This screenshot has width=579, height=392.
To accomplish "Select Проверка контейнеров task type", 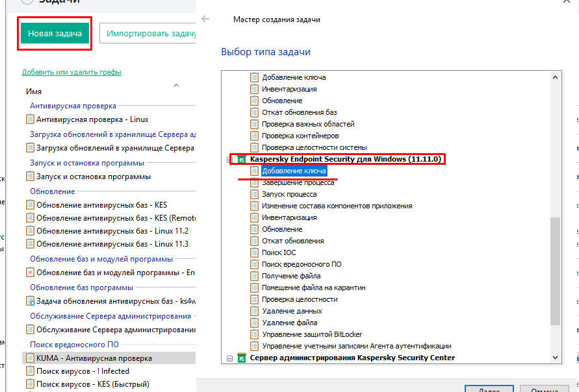I will [300, 136].
